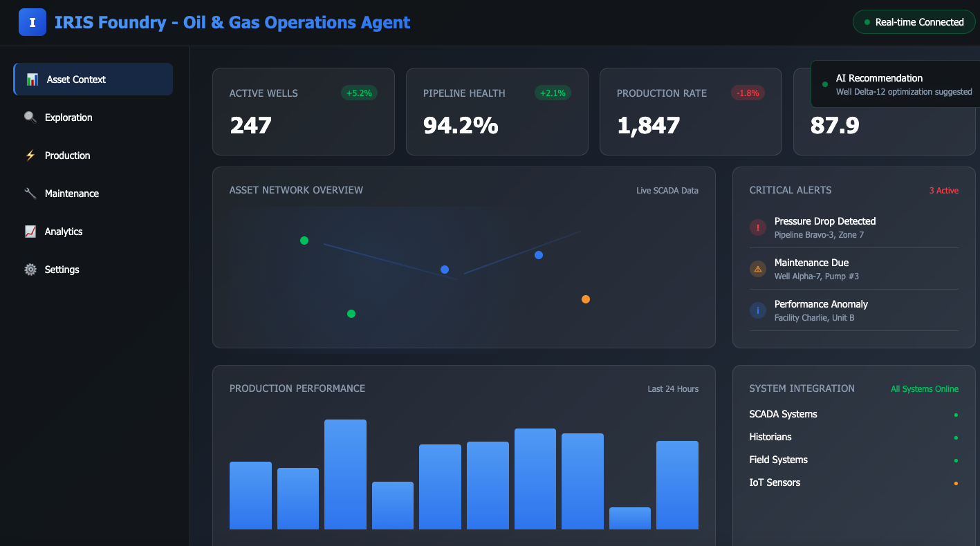Click the 3 Active alerts label
Viewport: 980px width, 546px height.
943,190
